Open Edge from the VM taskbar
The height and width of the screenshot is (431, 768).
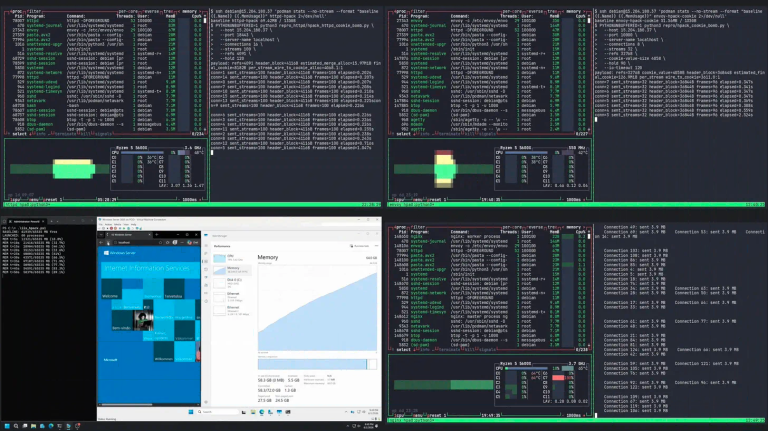[x=262, y=412]
